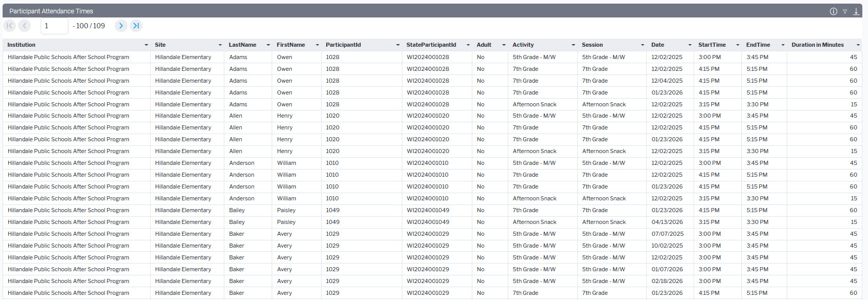
Task: Sort by the Institution column header
Action: (x=22, y=45)
